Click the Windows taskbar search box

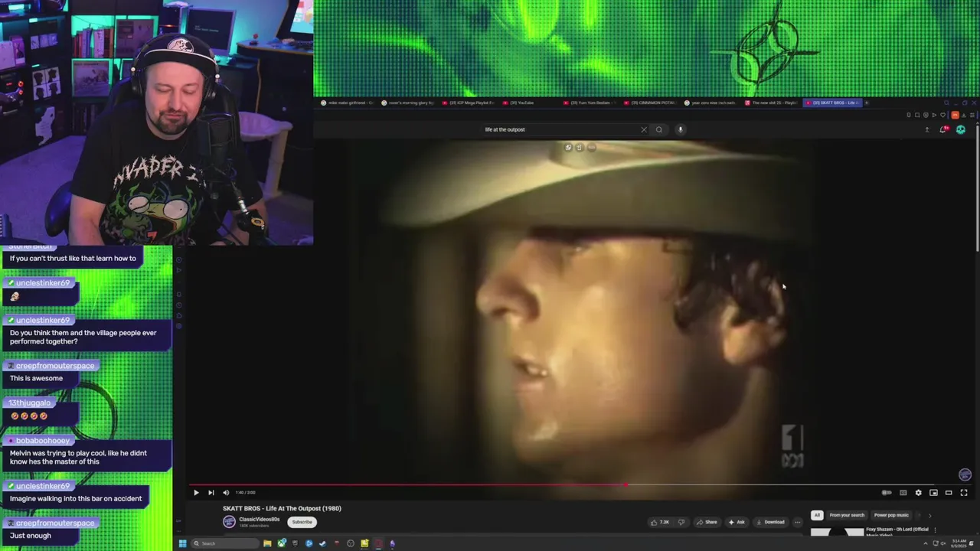coord(225,543)
